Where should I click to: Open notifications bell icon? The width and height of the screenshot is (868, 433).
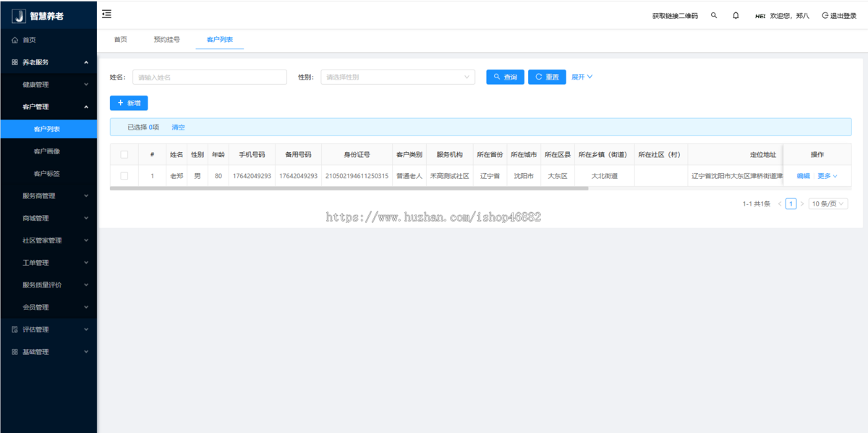[x=736, y=15]
